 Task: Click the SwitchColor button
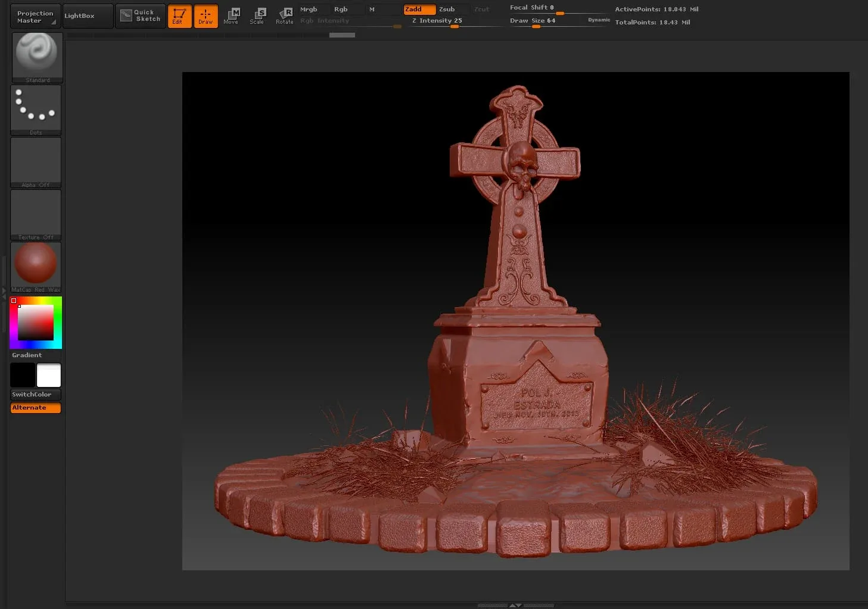pyautogui.click(x=36, y=395)
